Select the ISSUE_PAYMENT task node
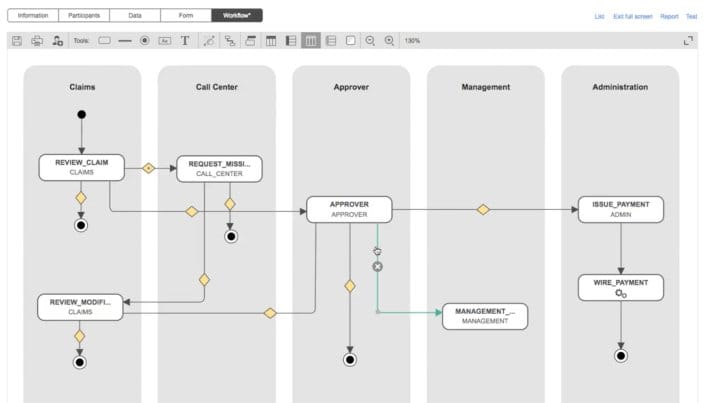This screenshot has width=705, height=403. tap(620, 209)
